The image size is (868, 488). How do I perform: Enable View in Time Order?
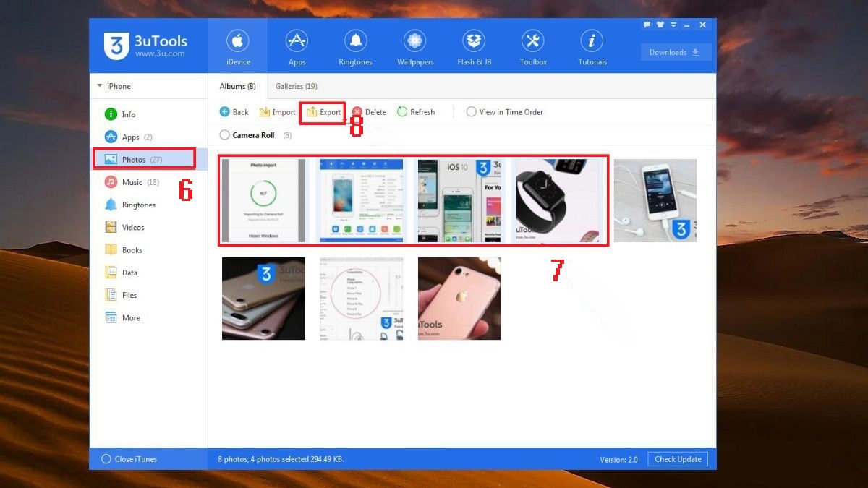[x=505, y=112]
